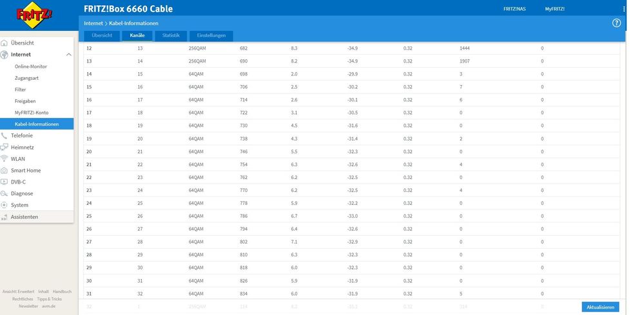Click Assistenten label in sidebar
644x315 pixels.
[24, 217]
